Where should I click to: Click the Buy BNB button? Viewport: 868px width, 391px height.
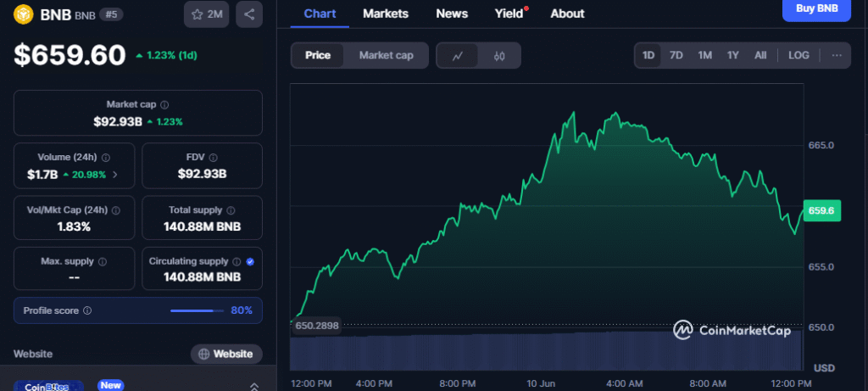tap(816, 9)
